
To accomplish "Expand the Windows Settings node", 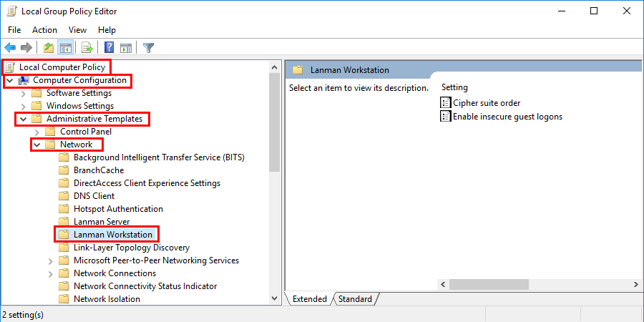I will pos(24,107).
